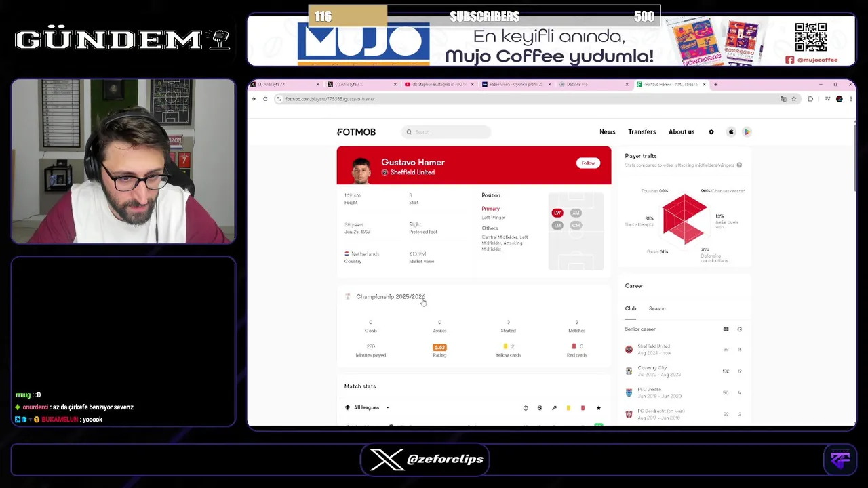Open the PEC Zwolle career row

click(x=684, y=392)
